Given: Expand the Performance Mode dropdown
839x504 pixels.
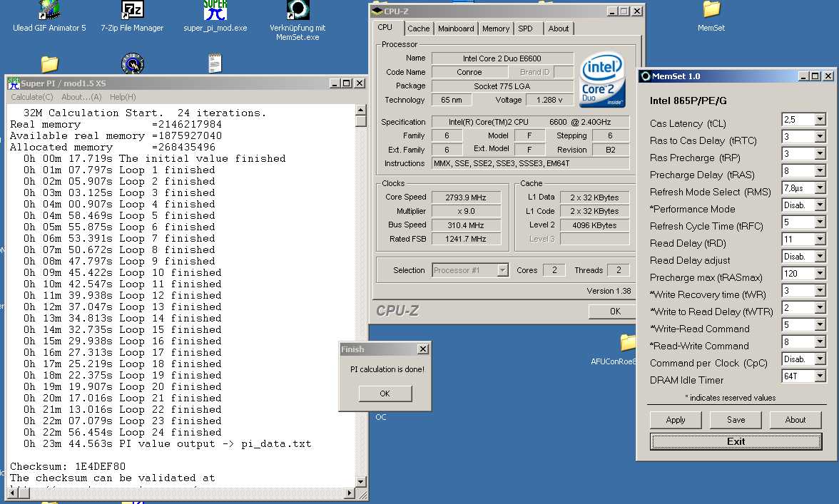Looking at the screenshot, I should (x=820, y=205).
